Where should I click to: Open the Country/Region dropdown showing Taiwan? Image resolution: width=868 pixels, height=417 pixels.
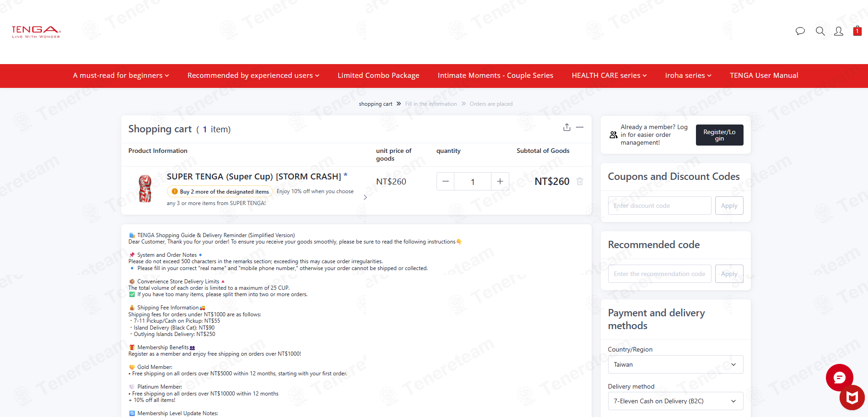(x=675, y=364)
